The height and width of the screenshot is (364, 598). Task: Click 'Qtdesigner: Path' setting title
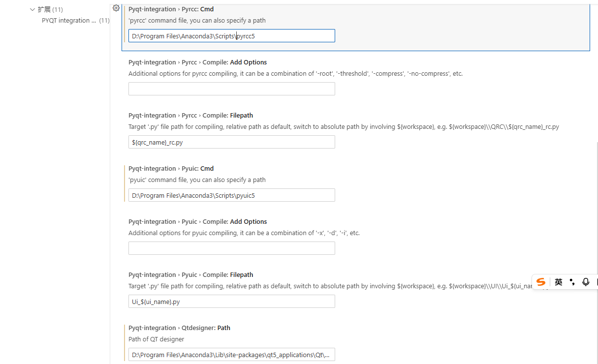pos(179,328)
